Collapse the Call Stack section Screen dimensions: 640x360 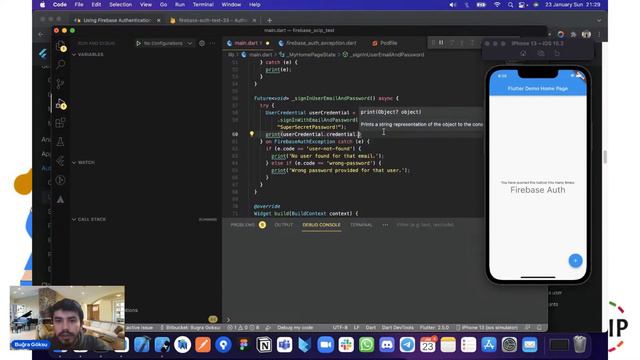89,219
